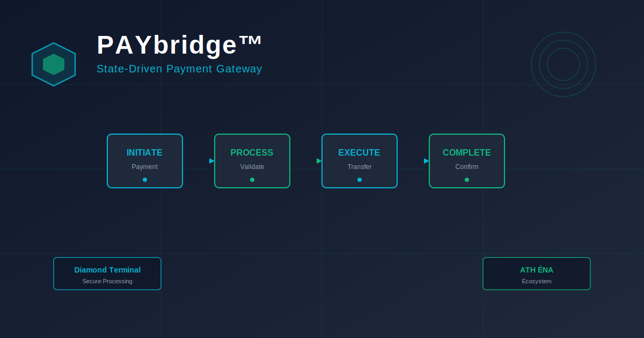Image resolution: width=644 pixels, height=338 pixels.
Task: Select the EXECUTE Transfer state box
Action: [x=360, y=161]
